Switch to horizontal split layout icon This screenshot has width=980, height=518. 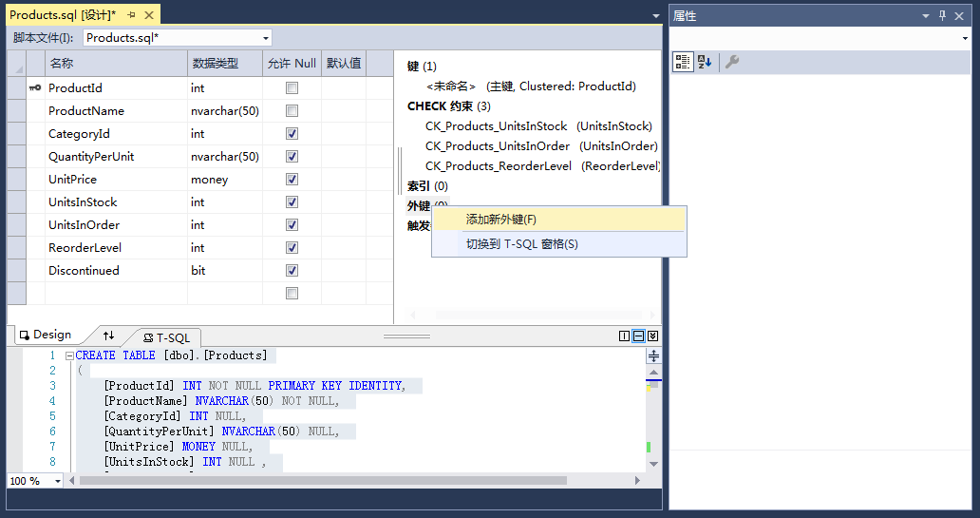coord(638,336)
